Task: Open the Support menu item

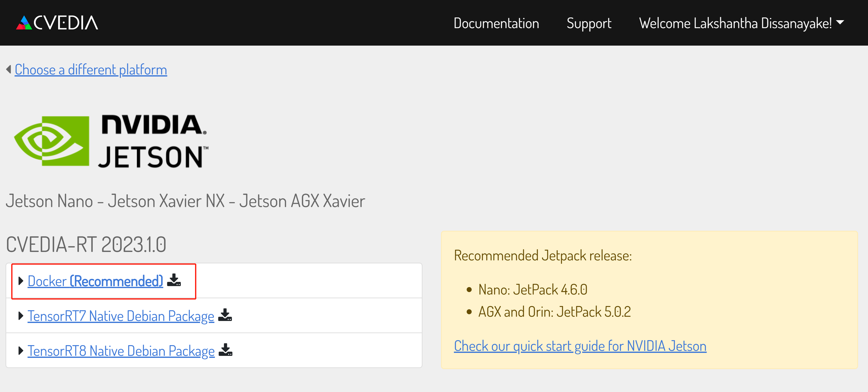Action: point(589,23)
